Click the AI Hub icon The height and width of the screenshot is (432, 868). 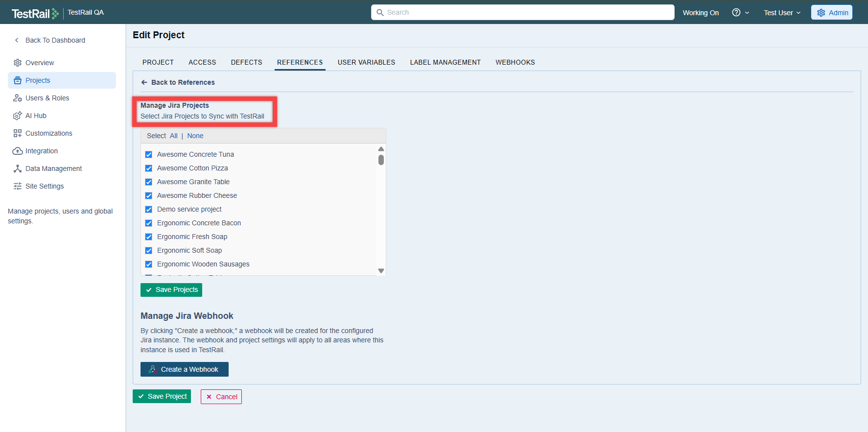(x=18, y=116)
